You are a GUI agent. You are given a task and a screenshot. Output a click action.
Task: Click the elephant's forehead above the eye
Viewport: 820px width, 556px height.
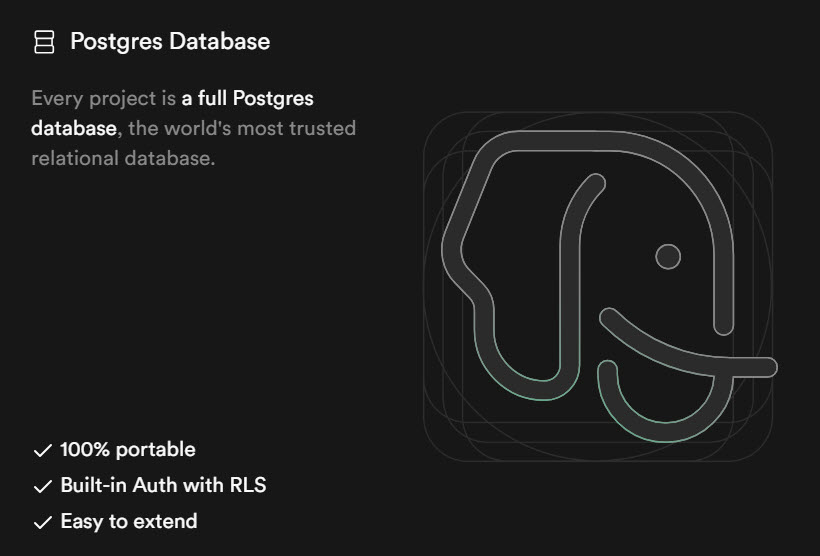[x=660, y=200]
